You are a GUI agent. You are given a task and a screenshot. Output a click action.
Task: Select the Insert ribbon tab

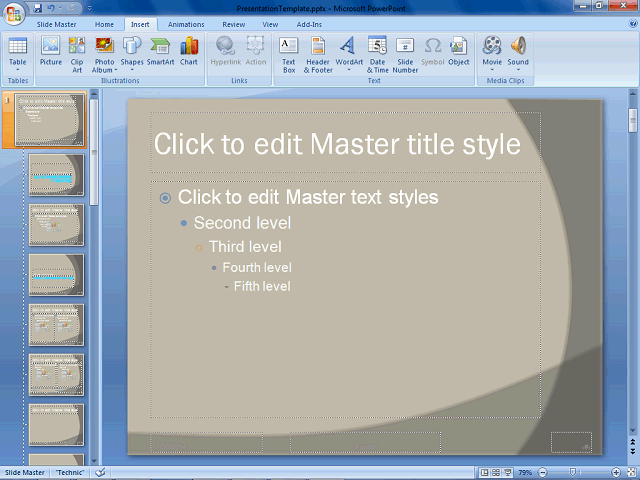click(x=140, y=24)
